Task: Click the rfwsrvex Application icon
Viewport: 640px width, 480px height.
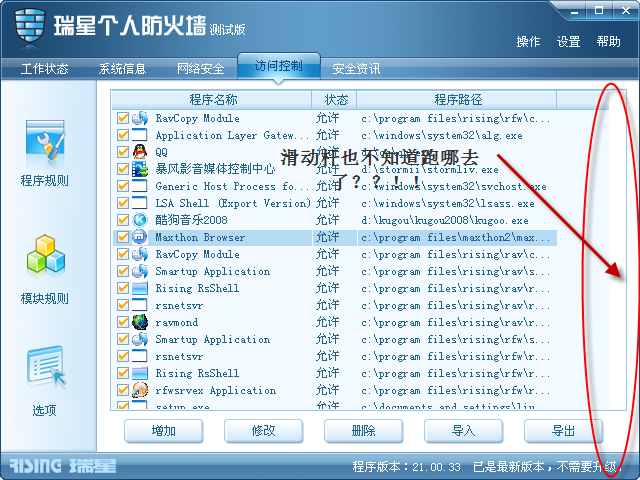Action: click(x=140, y=390)
